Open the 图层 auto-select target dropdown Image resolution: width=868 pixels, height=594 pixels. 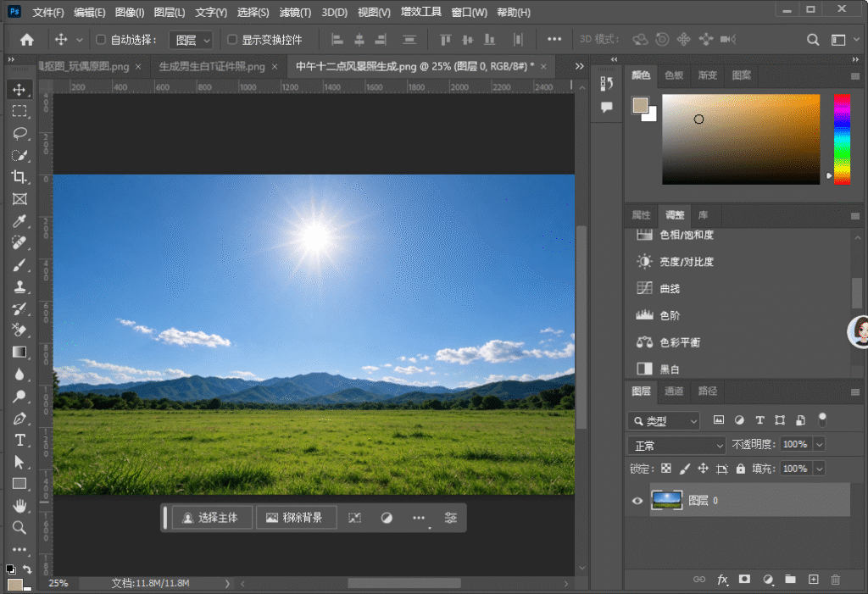[x=191, y=40]
